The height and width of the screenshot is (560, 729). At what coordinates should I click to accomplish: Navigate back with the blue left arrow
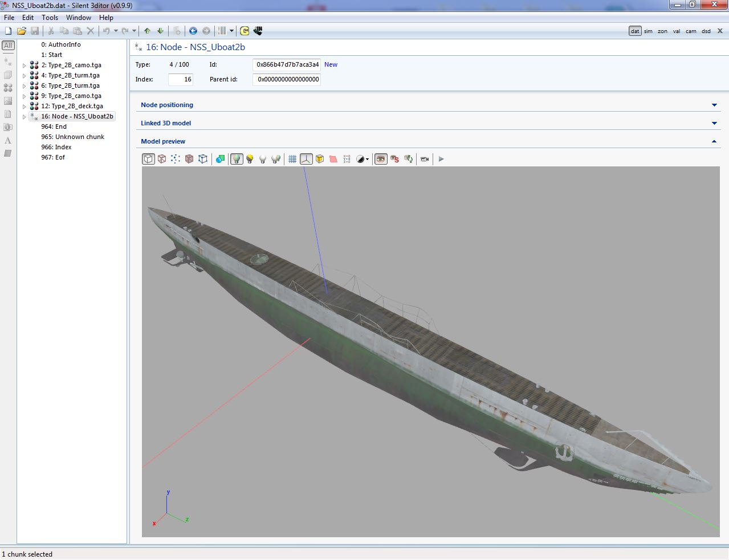coord(193,31)
